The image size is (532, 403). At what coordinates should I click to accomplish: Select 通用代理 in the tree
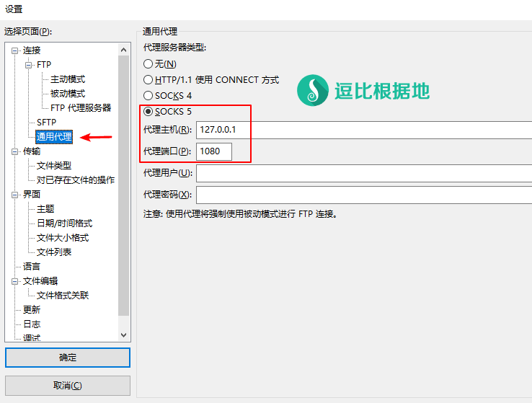(x=54, y=137)
